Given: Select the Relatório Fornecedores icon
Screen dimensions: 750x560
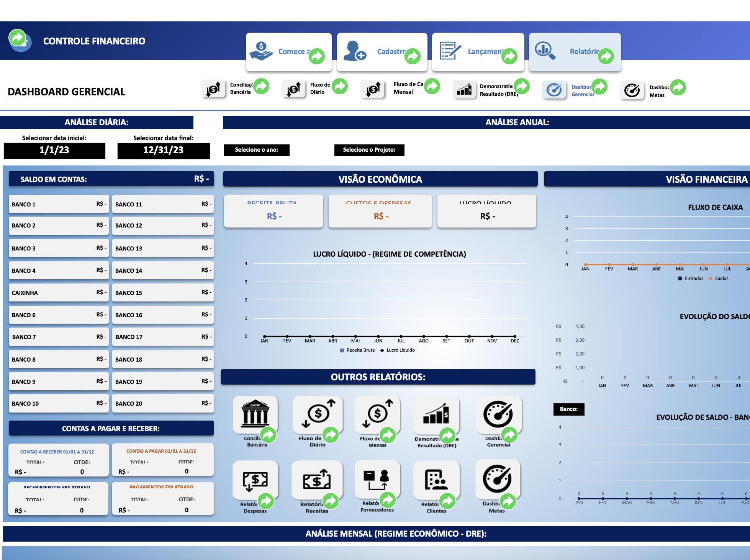Looking at the screenshot, I should pos(377,479).
